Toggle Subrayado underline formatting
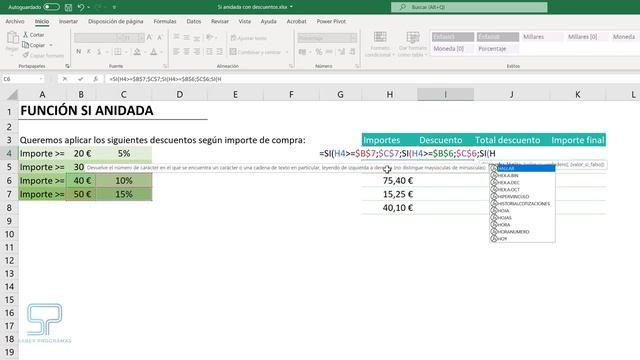 [x=99, y=52]
